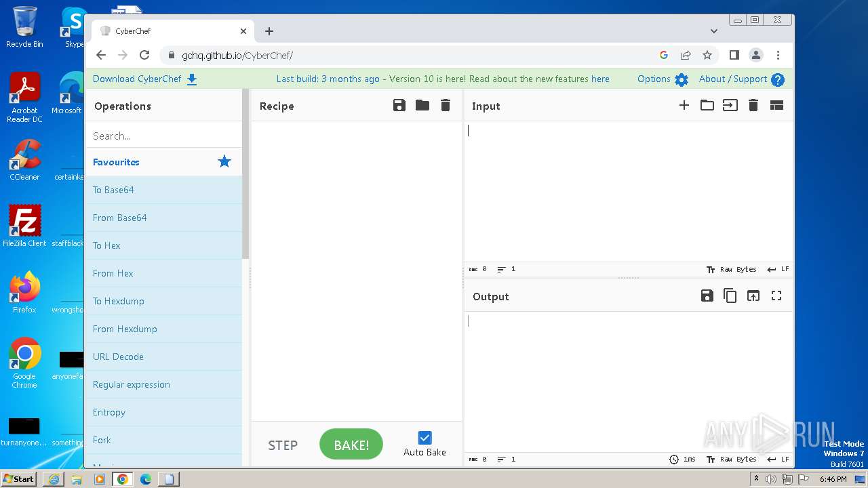This screenshot has height=488, width=868.
Task: Bookmark this page star icon
Action: (x=707, y=55)
